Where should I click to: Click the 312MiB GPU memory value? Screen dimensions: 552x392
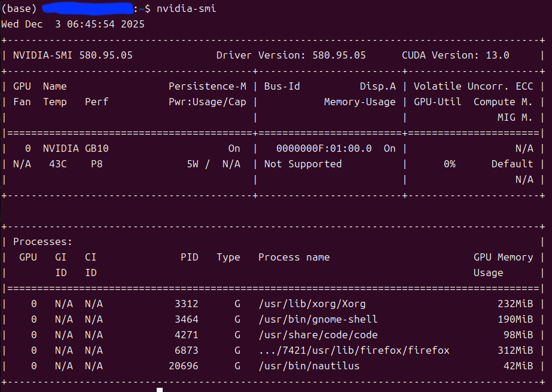[515, 350]
